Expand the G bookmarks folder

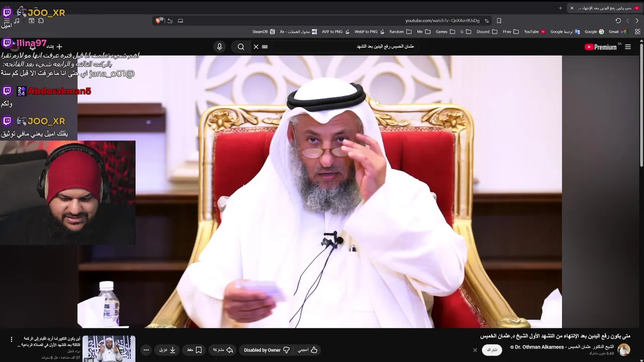(465, 32)
